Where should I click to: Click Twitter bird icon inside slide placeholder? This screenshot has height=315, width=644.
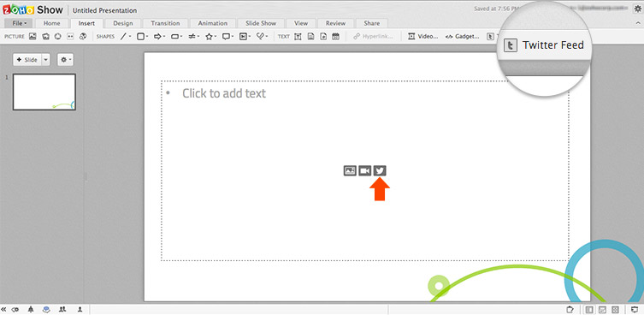tap(380, 170)
